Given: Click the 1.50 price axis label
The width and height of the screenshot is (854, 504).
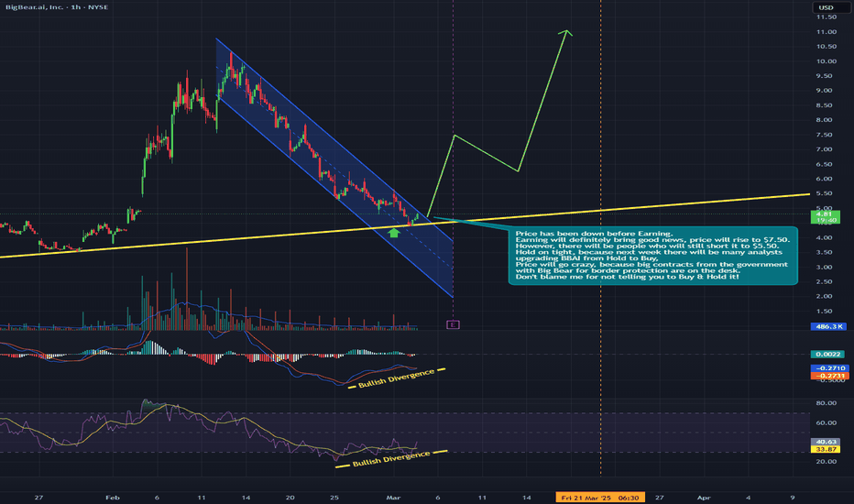Looking at the screenshot, I should tap(824, 312).
